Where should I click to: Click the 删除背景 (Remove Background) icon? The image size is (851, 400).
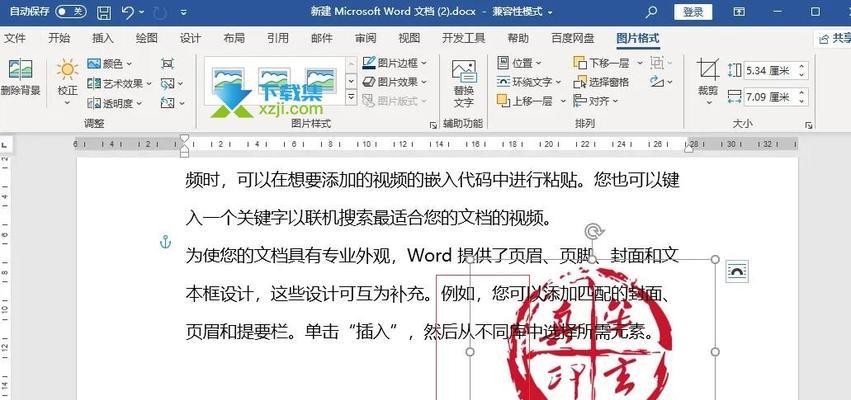21,69
